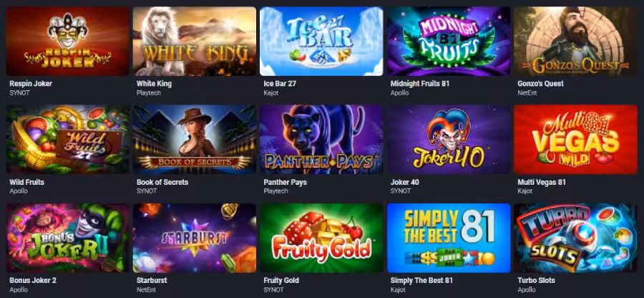Click the Kajot provider under Multi Vegas 81
644x298 pixels.
[x=525, y=191]
